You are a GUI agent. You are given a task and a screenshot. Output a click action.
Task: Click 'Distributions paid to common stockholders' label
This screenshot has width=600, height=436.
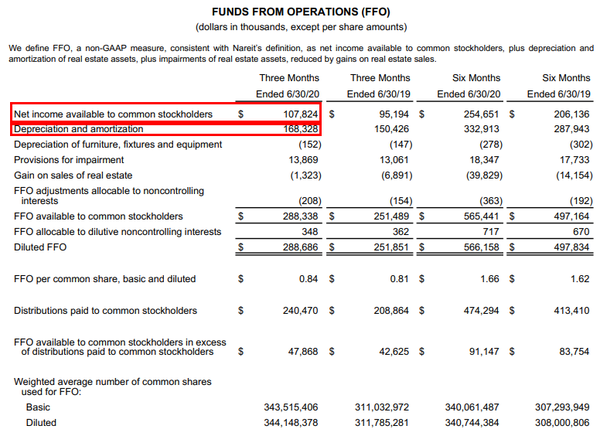click(x=105, y=310)
